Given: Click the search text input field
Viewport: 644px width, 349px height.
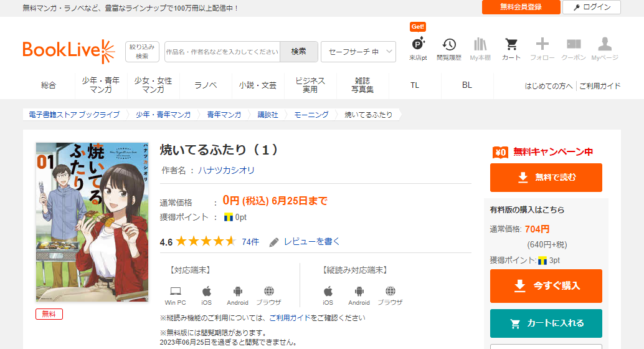Looking at the screenshot, I should point(222,52).
